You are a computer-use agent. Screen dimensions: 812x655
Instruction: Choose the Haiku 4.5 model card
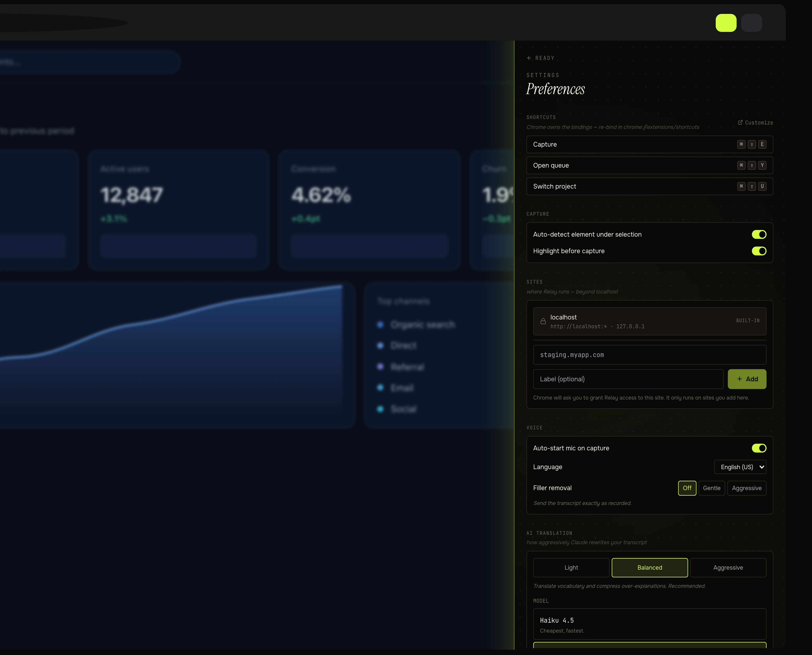tap(650, 624)
